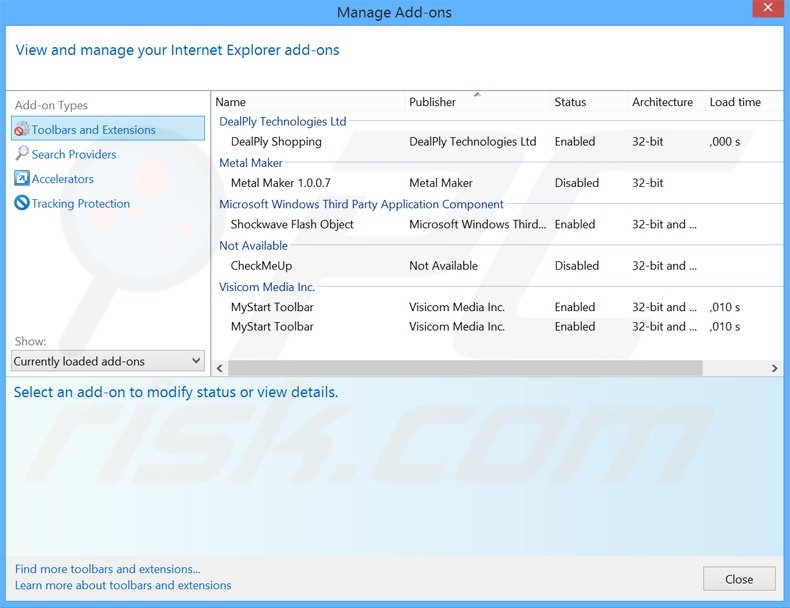The image size is (790, 608).
Task: Click the Metal Maker group header
Action: [251, 163]
